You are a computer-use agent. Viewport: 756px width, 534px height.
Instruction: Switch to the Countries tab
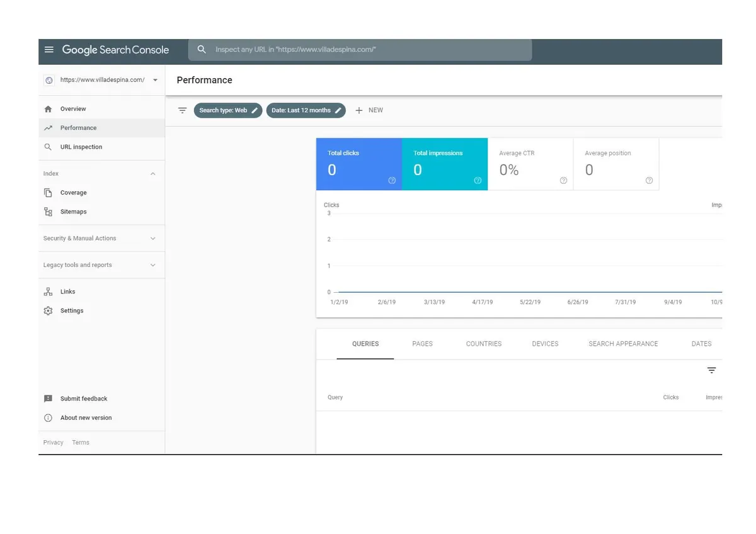click(483, 344)
